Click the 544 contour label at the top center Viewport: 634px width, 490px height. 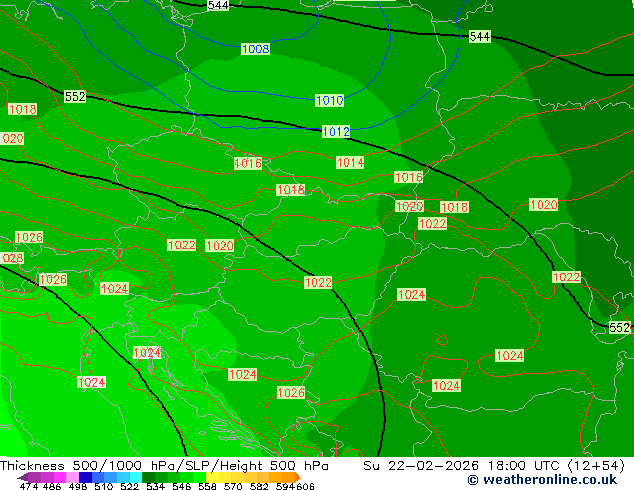pyautogui.click(x=218, y=5)
